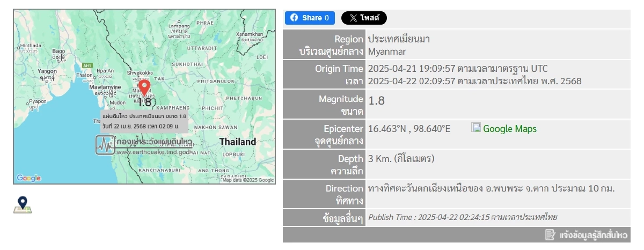Open the Google Maps link
This screenshot has height=250, width=644.
coord(510,129)
